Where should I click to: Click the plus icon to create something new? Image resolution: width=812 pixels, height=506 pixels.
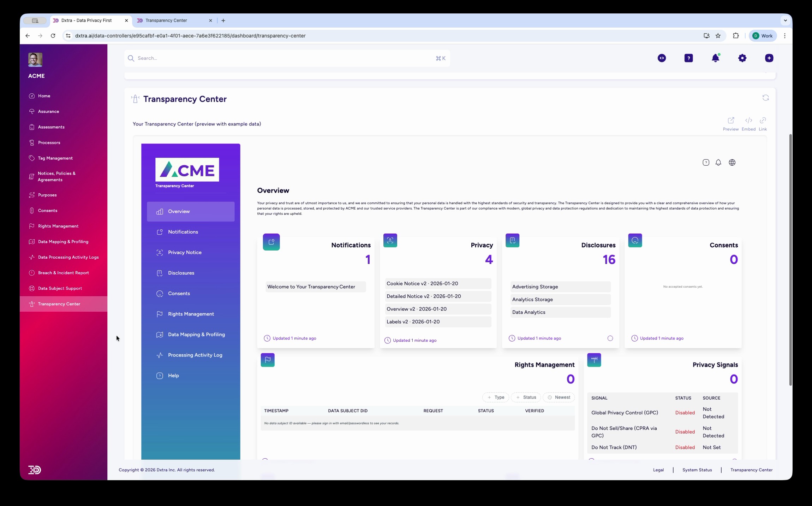[x=769, y=58]
